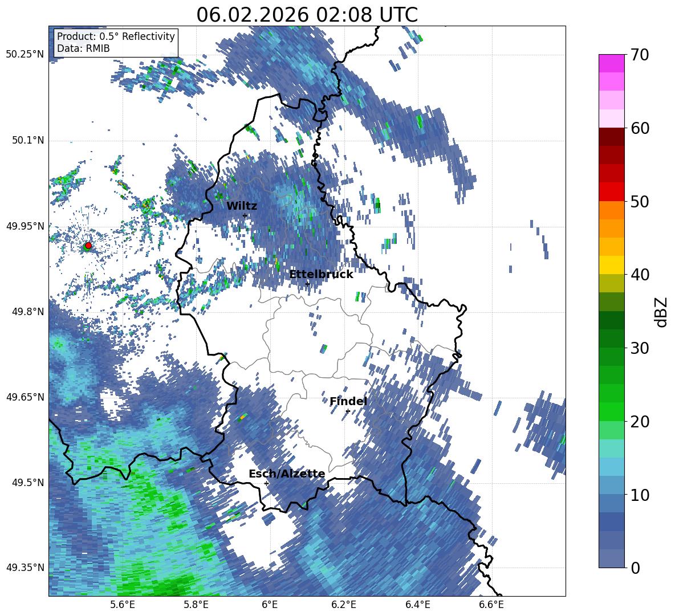
Task: Click the 6.6°E longitude tick label
Action: [491, 605]
